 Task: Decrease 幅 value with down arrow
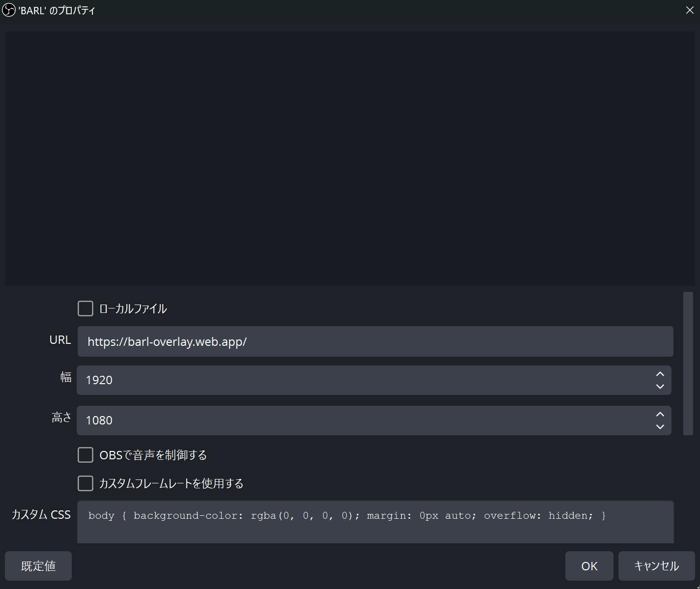tap(660, 387)
